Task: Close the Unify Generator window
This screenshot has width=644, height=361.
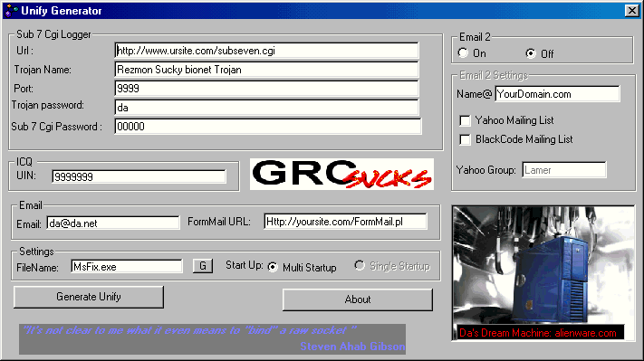Action: [631, 11]
